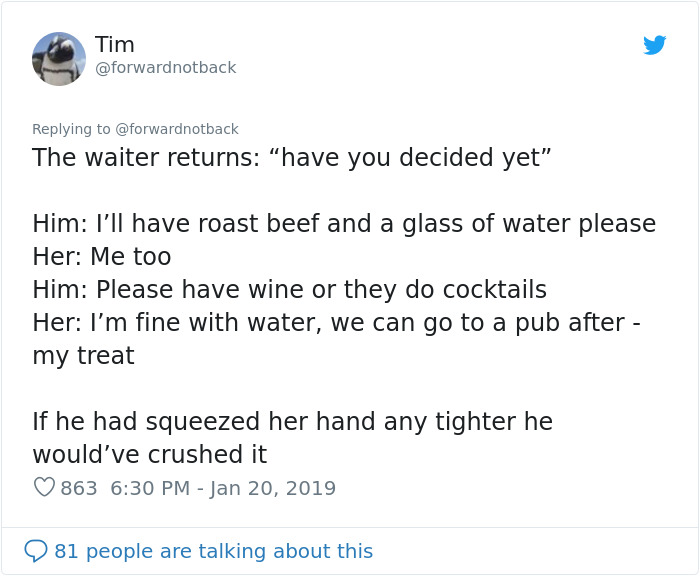
Task: Click the 863 likes count
Action: (79, 488)
